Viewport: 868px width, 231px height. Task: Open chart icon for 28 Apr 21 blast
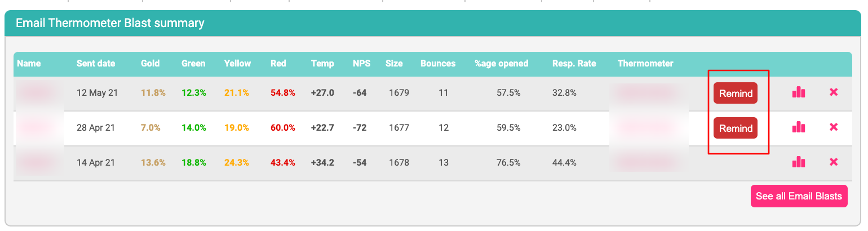pos(798,127)
